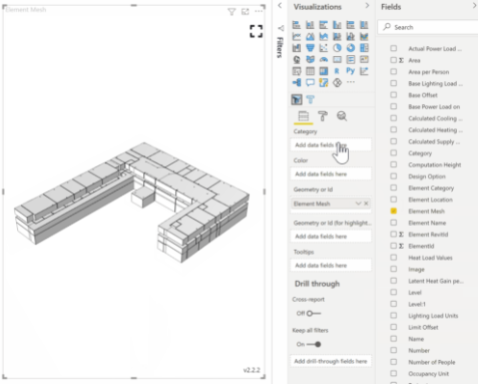Select the R script visual icon

[x=337, y=71]
